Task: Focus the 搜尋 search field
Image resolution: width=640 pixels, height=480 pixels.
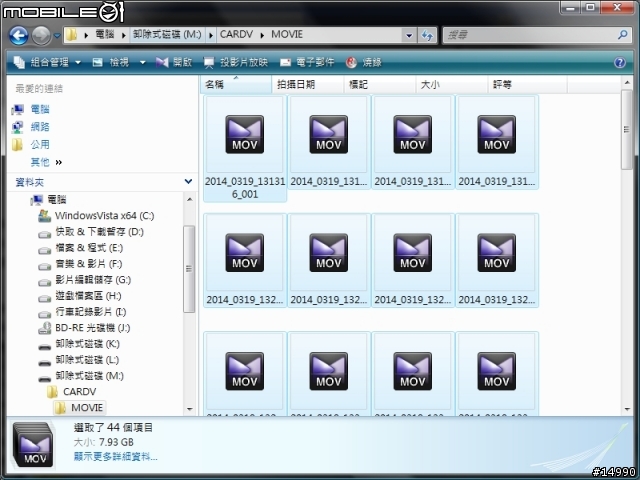Action: [x=531, y=36]
